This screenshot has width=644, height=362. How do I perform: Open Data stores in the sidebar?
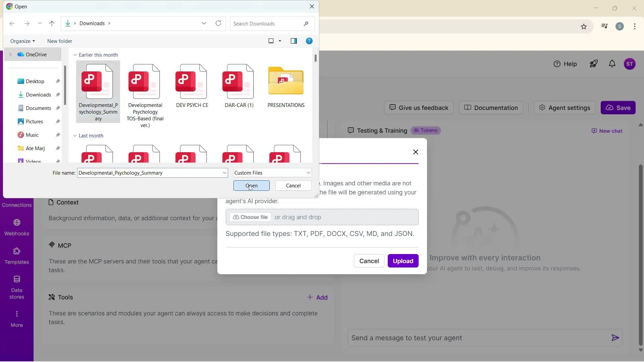click(x=16, y=287)
